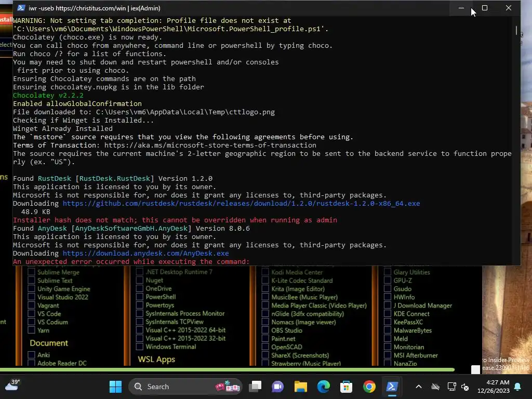Viewport: 532px width, 399px height.
Task: Launch the Chat app from the taskbar
Action: (277, 387)
